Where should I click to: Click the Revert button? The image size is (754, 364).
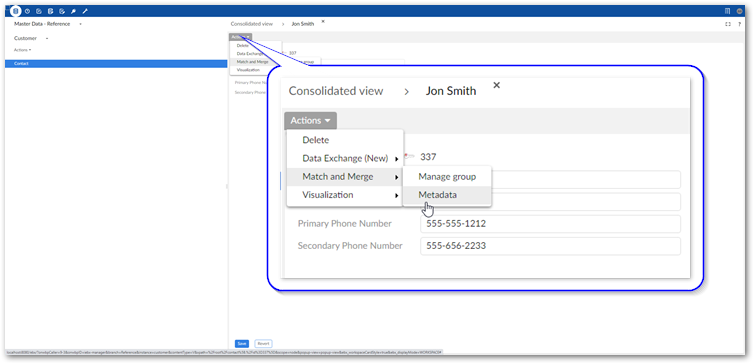click(x=263, y=344)
